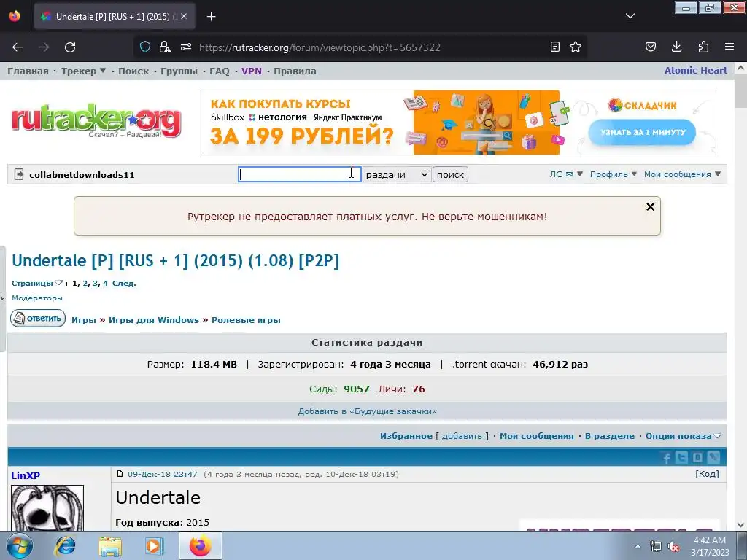The height and width of the screenshot is (560, 747).
Task: Expand the Мои сообщения header dropdown
Action: coord(682,174)
